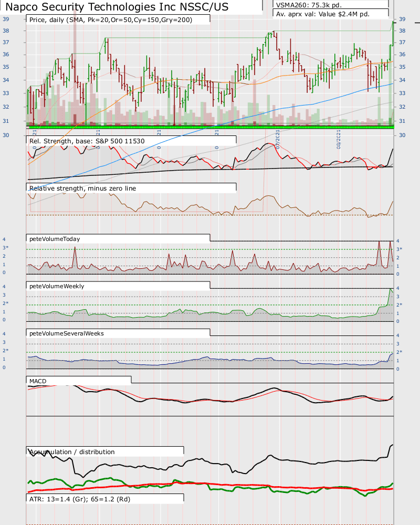Screen dimensions: 420x525
Task: Click the Av. aprx val: Value $2.4M label
Action: point(323,14)
